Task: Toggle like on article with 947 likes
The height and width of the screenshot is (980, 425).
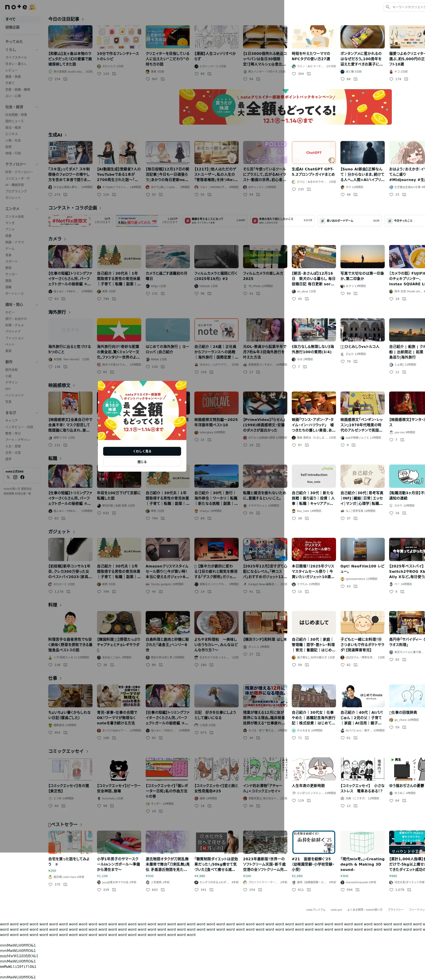Action: click(148, 79)
